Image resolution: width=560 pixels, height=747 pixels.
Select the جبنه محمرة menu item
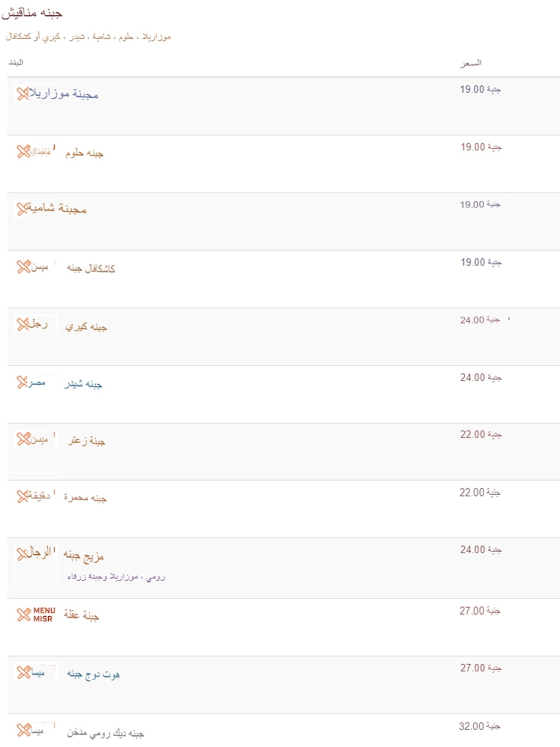point(85,498)
